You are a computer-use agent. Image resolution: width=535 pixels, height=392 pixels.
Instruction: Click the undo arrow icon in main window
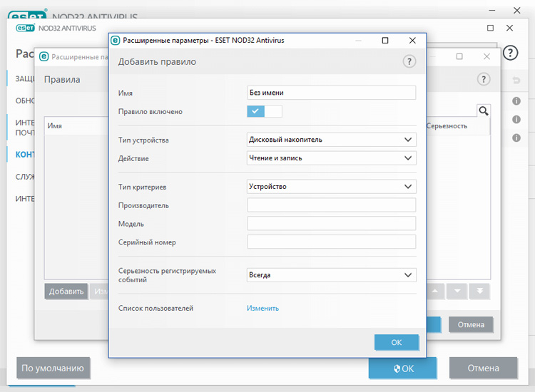click(x=516, y=80)
